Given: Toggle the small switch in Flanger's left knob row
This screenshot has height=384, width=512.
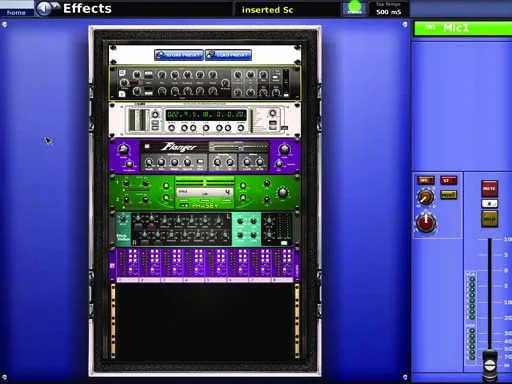Looking at the screenshot, I should pos(200,162).
